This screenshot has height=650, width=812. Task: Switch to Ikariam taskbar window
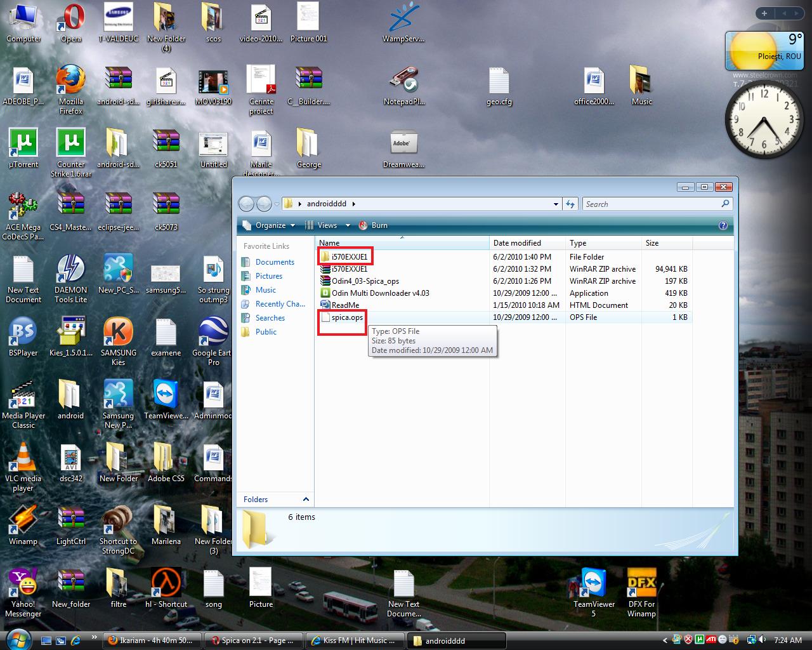[152, 640]
